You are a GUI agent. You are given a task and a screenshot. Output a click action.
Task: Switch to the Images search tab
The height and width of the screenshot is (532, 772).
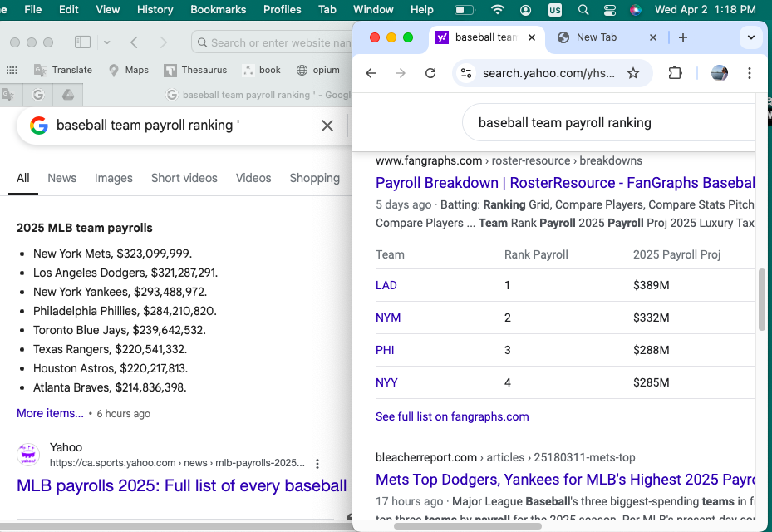[114, 178]
